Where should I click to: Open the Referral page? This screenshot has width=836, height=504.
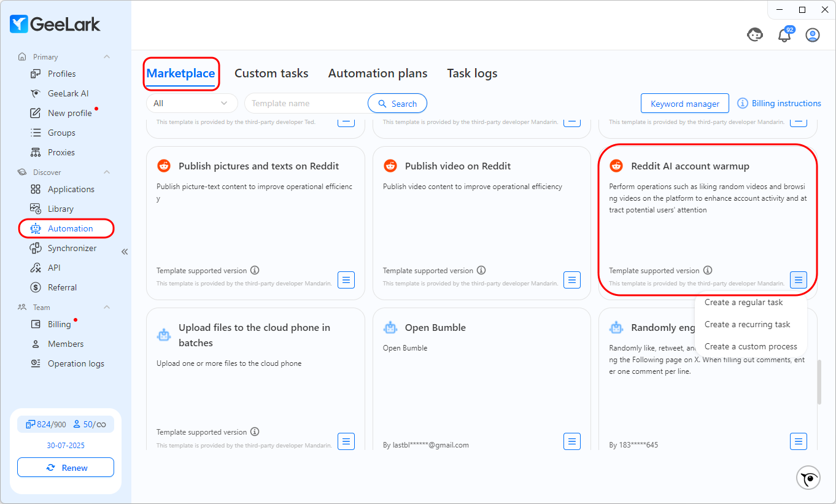62,287
